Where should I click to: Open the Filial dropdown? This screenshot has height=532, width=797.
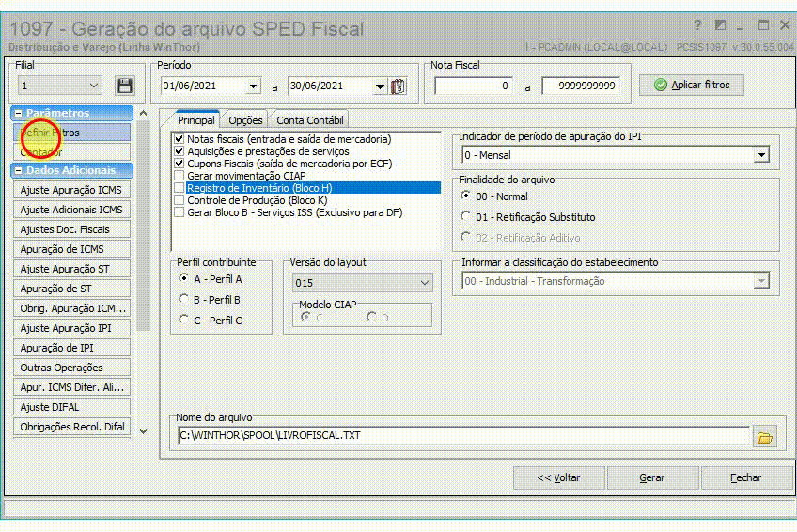94,86
